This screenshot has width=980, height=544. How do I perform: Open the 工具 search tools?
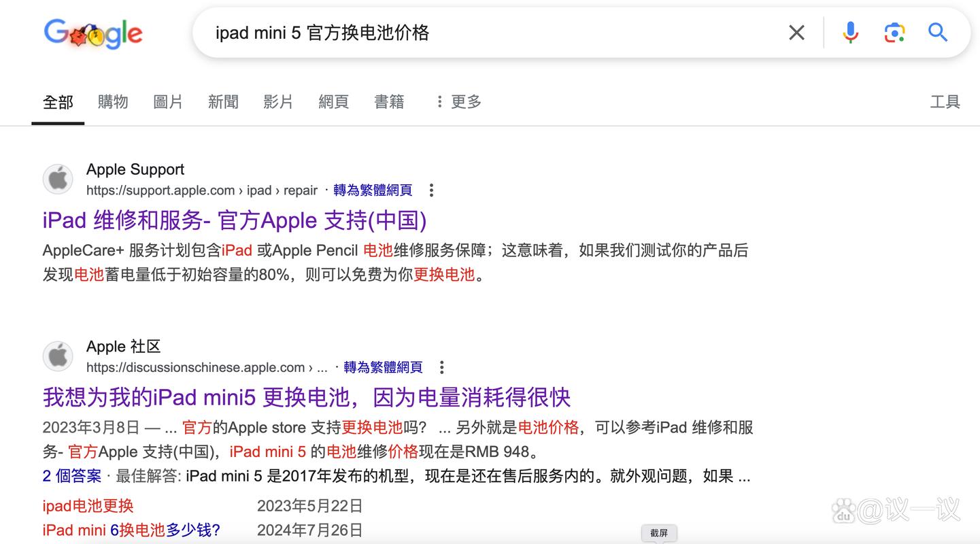tap(945, 102)
